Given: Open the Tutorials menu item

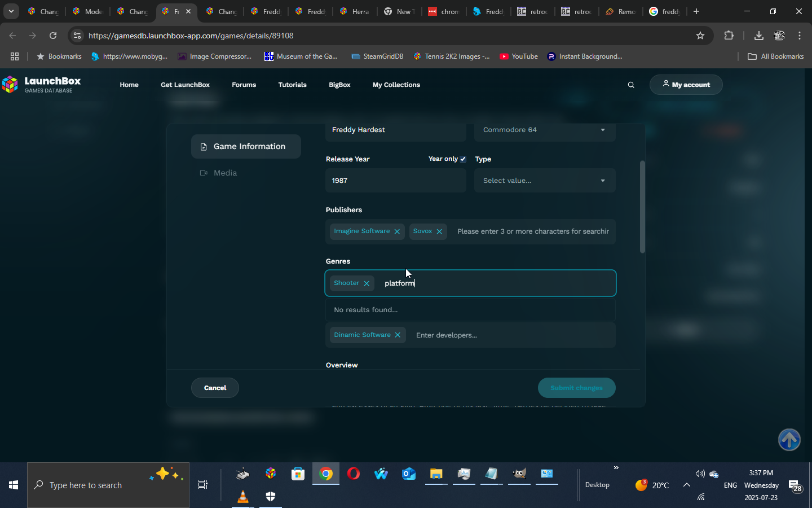Looking at the screenshot, I should click(x=292, y=85).
